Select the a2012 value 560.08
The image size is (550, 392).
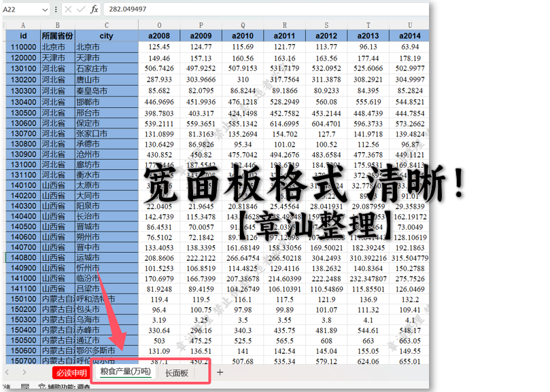(x=326, y=102)
